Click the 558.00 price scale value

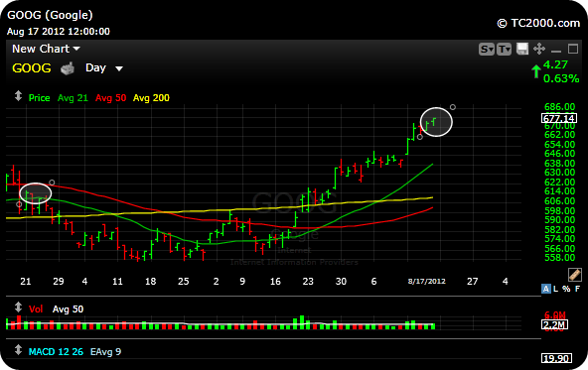(559, 258)
